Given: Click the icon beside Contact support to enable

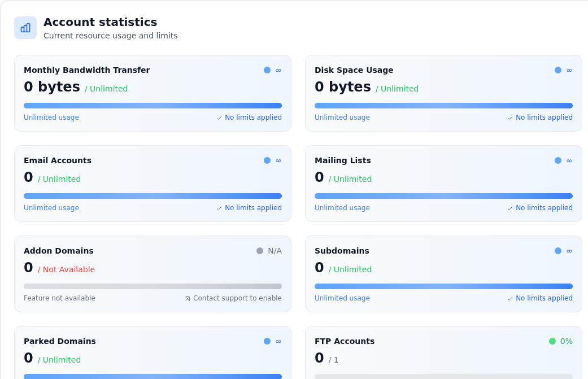Looking at the screenshot, I should click(188, 298).
